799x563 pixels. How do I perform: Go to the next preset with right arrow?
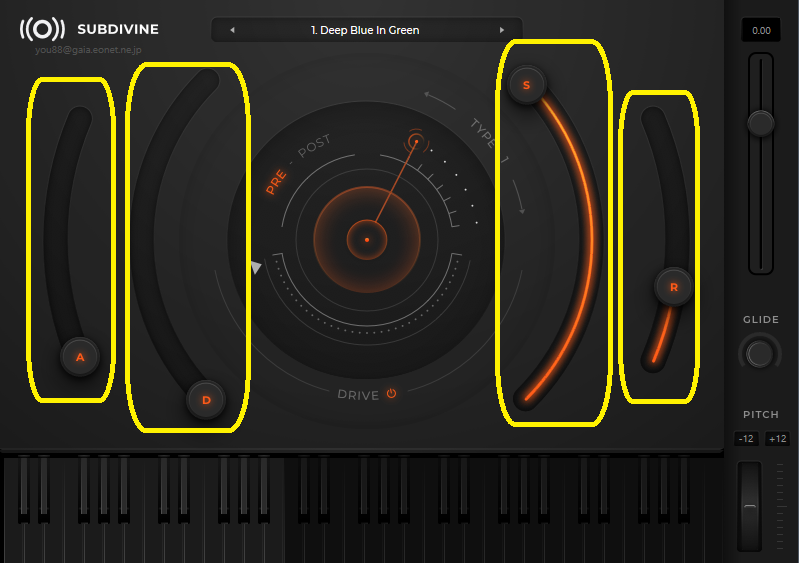tap(502, 30)
